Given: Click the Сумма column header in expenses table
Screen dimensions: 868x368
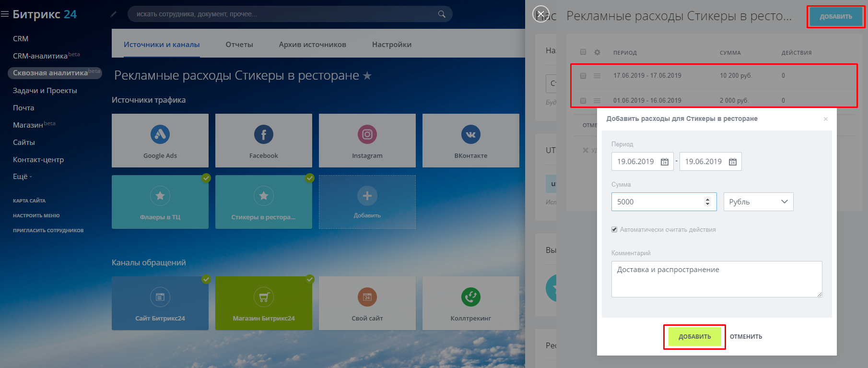Looking at the screenshot, I should [x=730, y=53].
